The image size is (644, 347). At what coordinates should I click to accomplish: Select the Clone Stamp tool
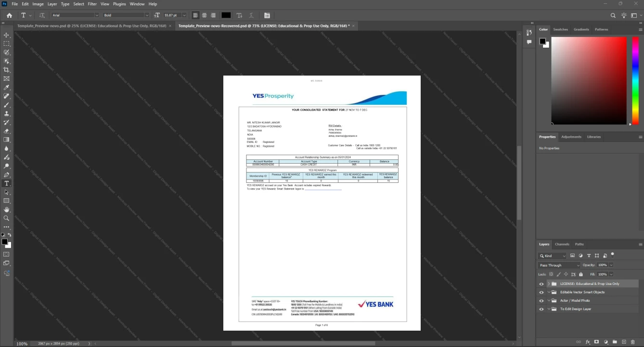click(7, 114)
